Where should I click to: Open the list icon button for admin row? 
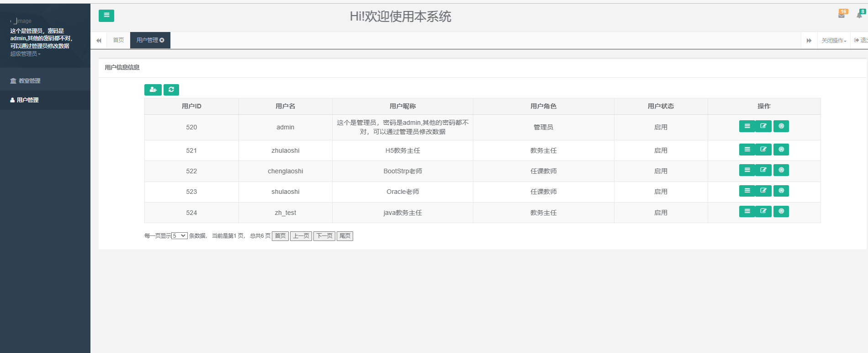pyautogui.click(x=747, y=126)
